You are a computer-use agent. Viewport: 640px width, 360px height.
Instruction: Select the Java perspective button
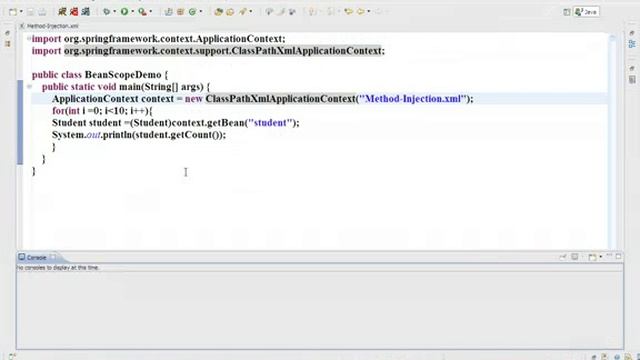[587, 12]
